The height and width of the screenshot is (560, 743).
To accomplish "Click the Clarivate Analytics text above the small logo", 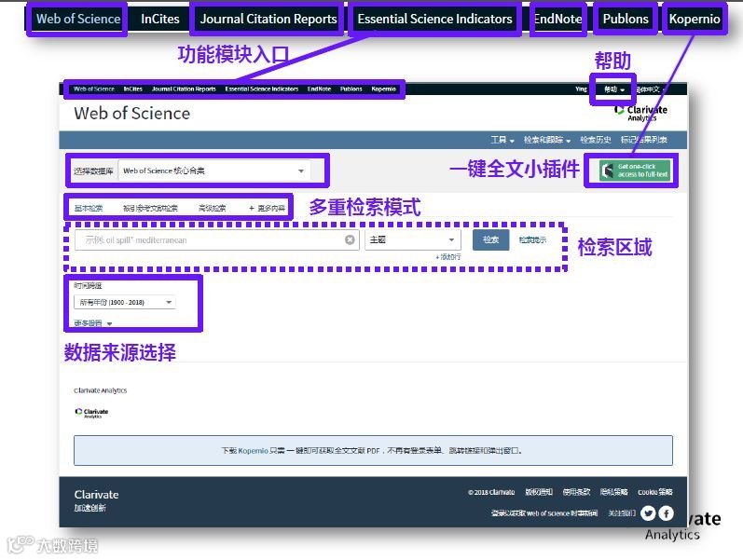I will pos(101,390).
